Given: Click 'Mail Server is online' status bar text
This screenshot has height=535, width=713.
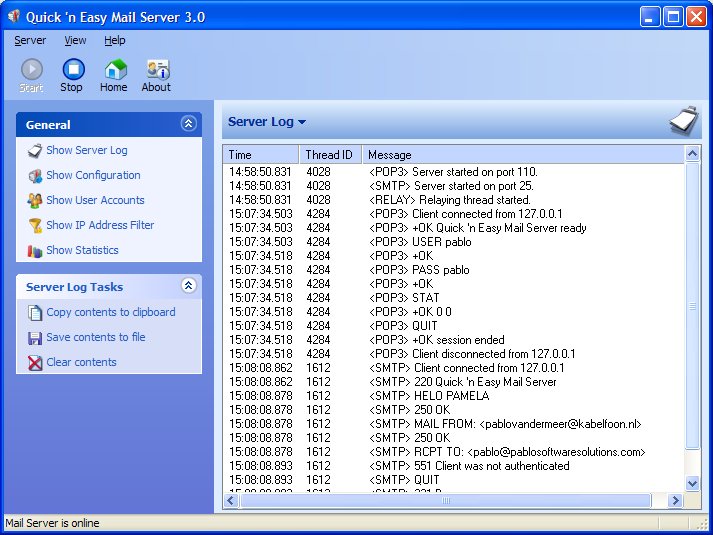Looking at the screenshot, I should [52, 523].
